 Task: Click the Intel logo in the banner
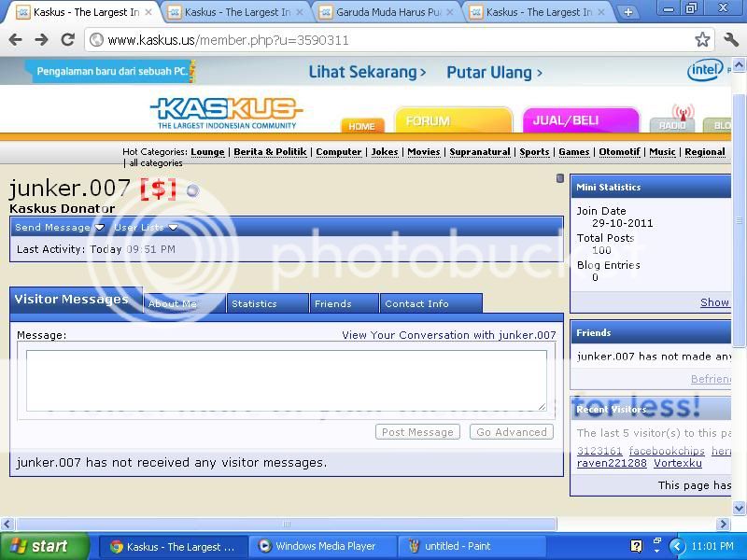click(705, 71)
